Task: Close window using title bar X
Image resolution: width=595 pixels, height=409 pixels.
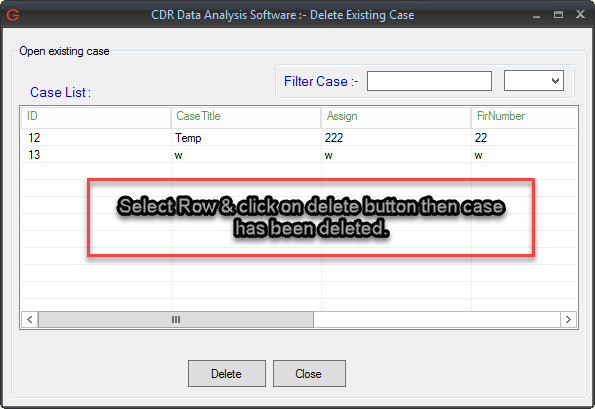Action: 580,14
